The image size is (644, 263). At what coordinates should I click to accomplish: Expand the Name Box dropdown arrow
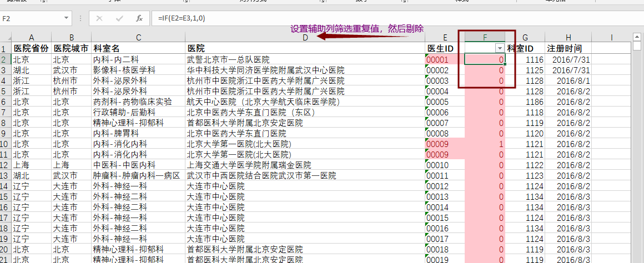coord(66,18)
